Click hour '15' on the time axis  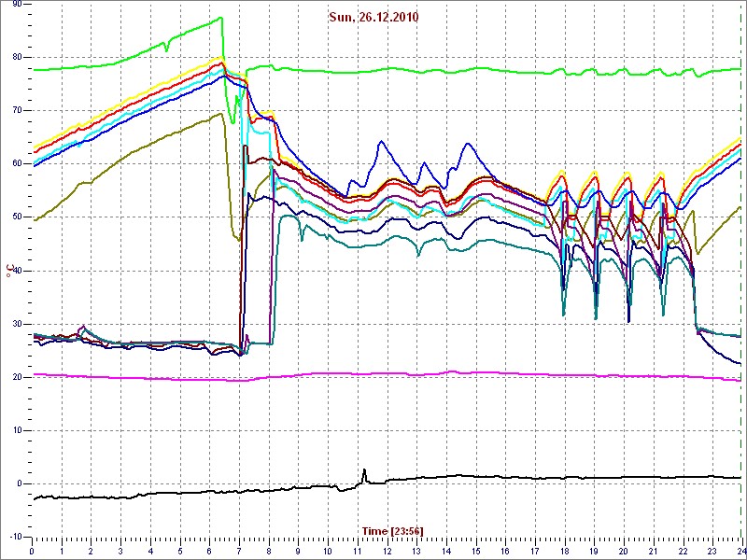tap(476, 552)
